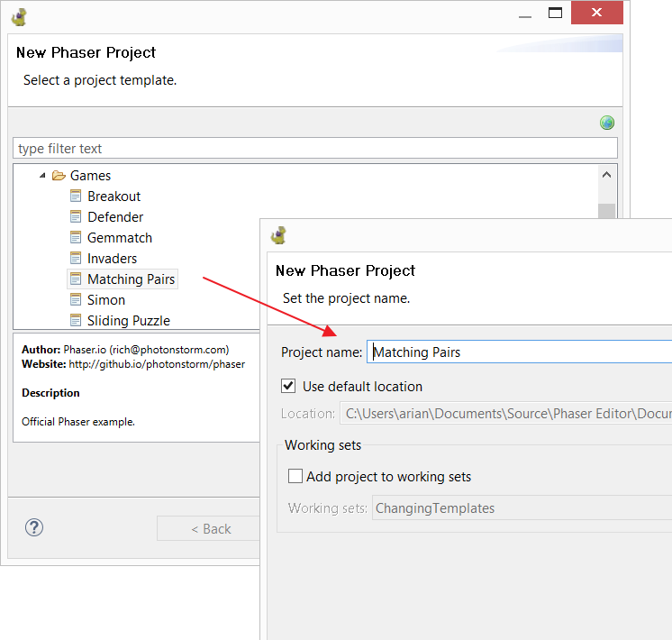The image size is (672, 640).
Task: Select the Defender template
Action: coord(115,217)
